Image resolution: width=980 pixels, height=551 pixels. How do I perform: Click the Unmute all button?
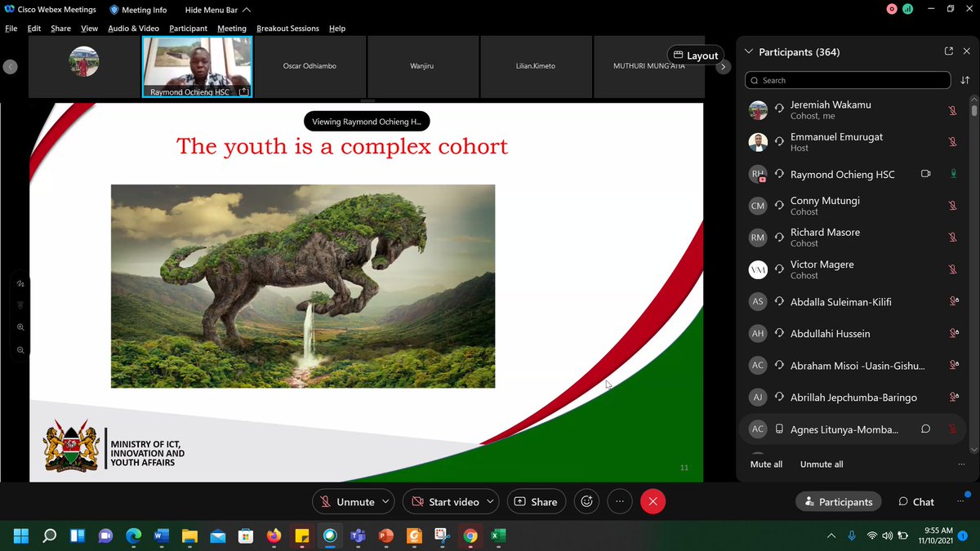[822, 464]
